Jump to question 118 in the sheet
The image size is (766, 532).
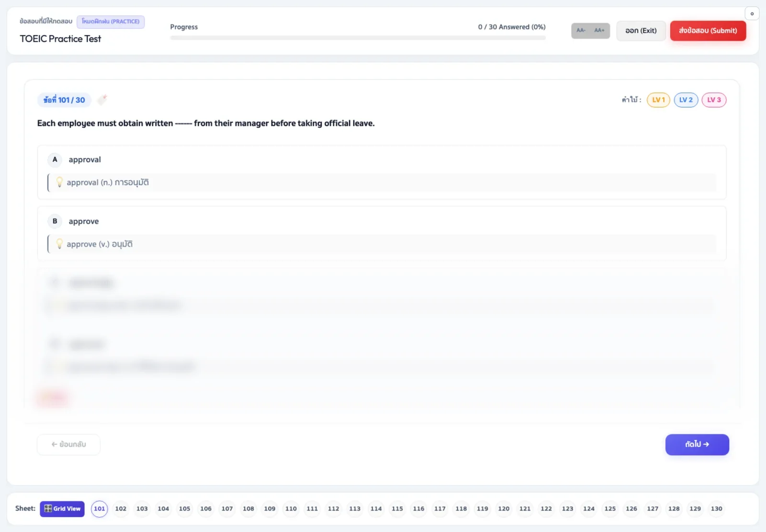(x=461, y=509)
